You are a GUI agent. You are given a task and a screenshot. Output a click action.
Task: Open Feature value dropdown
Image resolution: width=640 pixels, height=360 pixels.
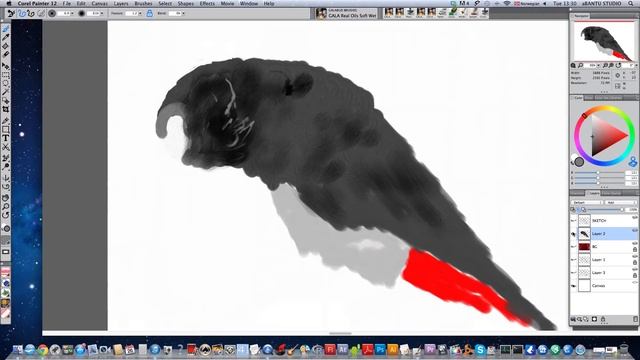coord(140,13)
